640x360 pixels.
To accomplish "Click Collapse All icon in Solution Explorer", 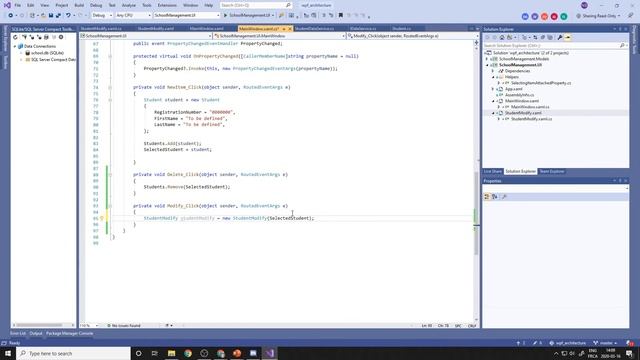I will (x=542, y=38).
